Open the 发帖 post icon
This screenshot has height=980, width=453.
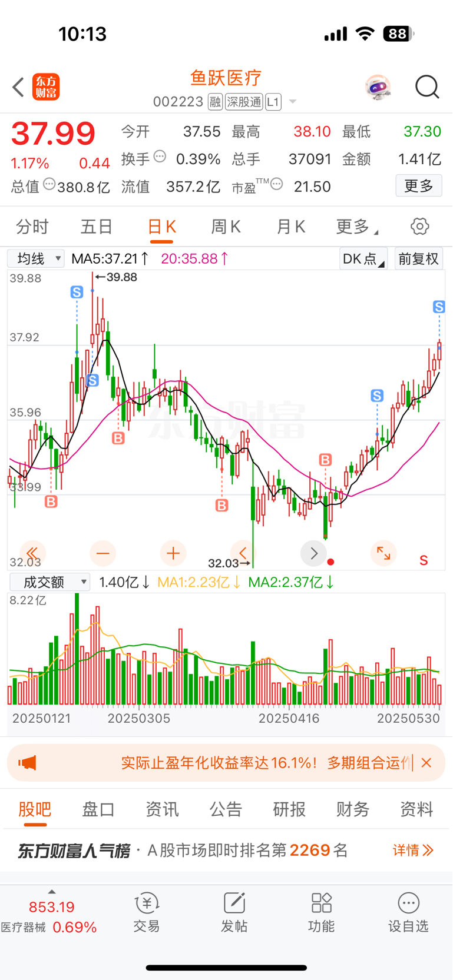pyautogui.click(x=234, y=913)
